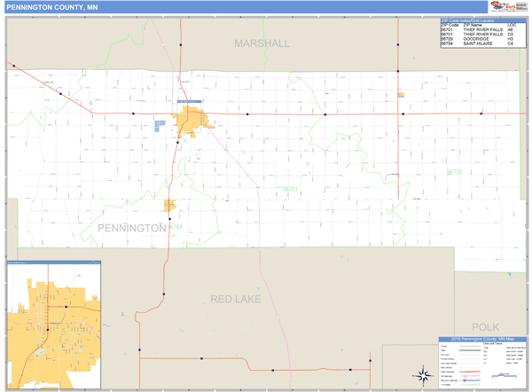The width and height of the screenshot is (532, 392).
Task: Click the 2016 Pennington County legend title
Action: click(483, 338)
